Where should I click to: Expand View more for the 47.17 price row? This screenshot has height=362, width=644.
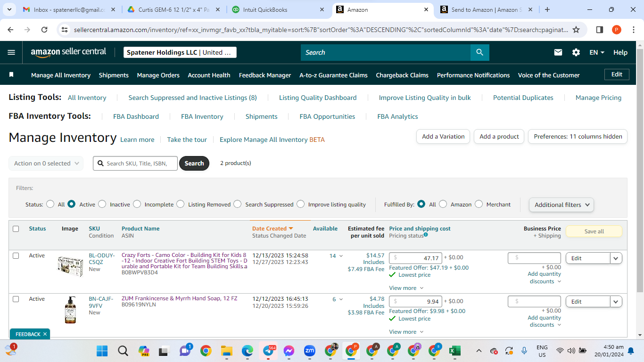click(x=406, y=288)
